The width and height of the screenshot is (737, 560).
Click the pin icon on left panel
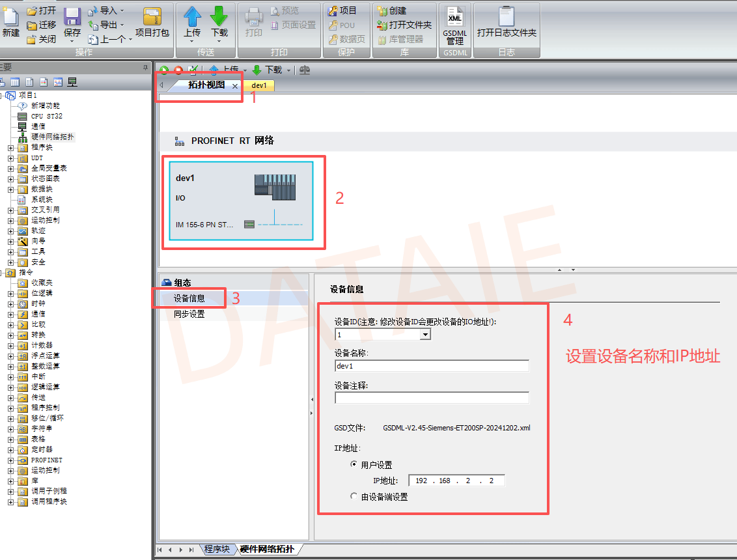point(145,68)
